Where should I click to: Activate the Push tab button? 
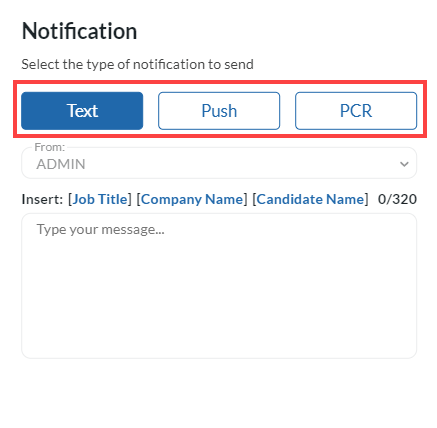pos(219,111)
